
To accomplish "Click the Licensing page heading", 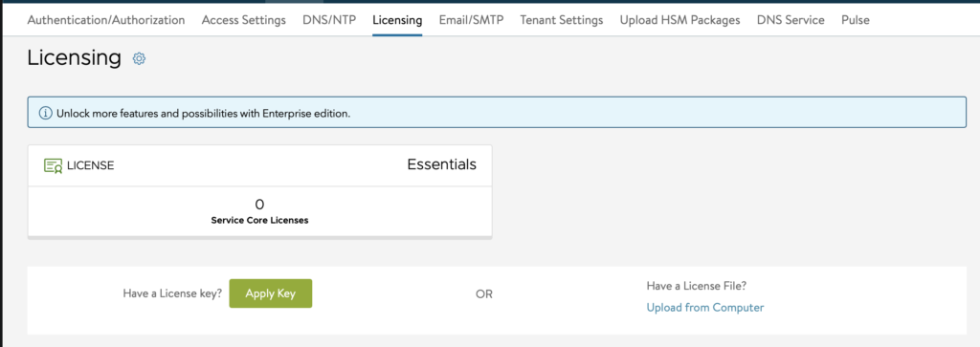I will coord(75,57).
